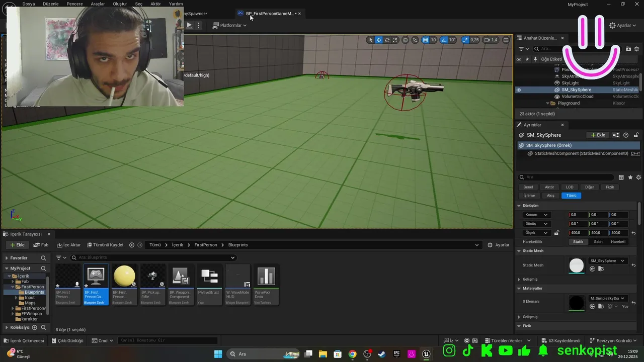The width and height of the screenshot is (644, 362).
Task: Toggle scale snapping in the viewport
Action: pos(465,40)
